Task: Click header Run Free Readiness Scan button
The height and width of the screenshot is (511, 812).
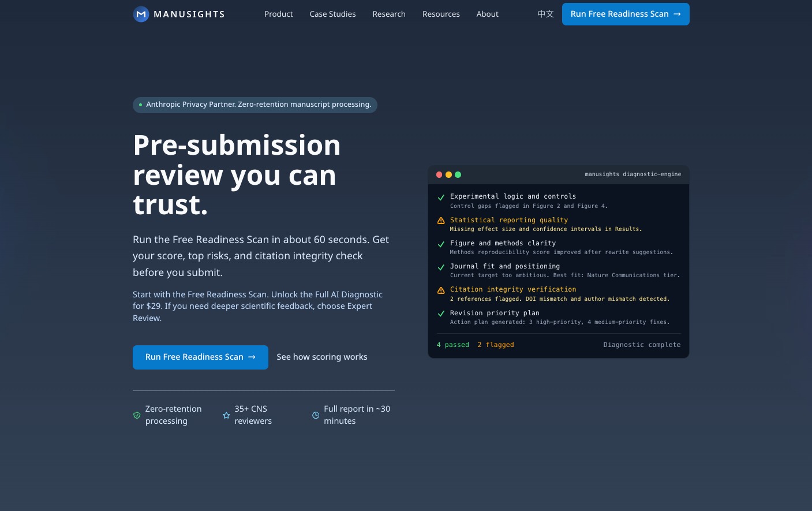Action: tap(626, 14)
